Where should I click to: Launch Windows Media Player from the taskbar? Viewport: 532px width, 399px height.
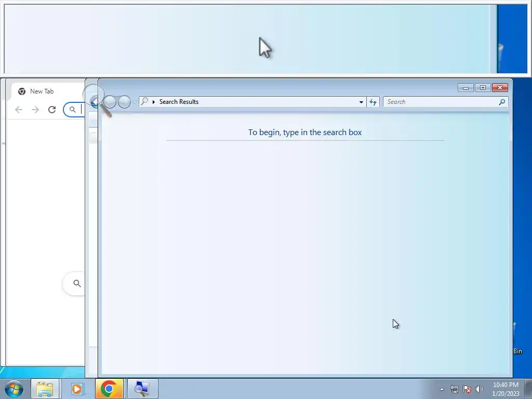[x=77, y=389]
